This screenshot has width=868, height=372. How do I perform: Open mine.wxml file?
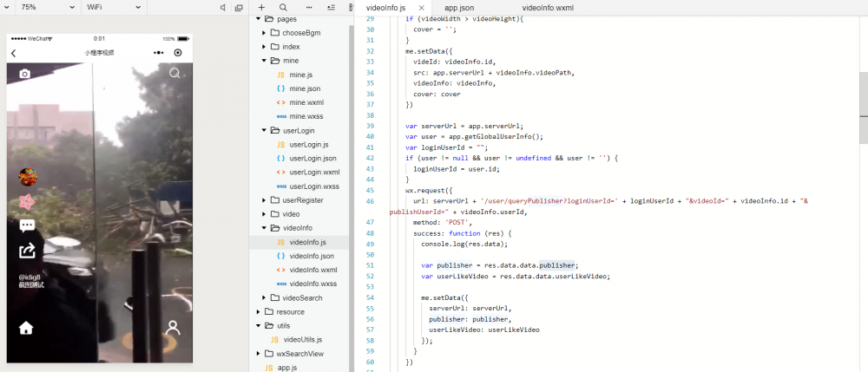coord(306,102)
